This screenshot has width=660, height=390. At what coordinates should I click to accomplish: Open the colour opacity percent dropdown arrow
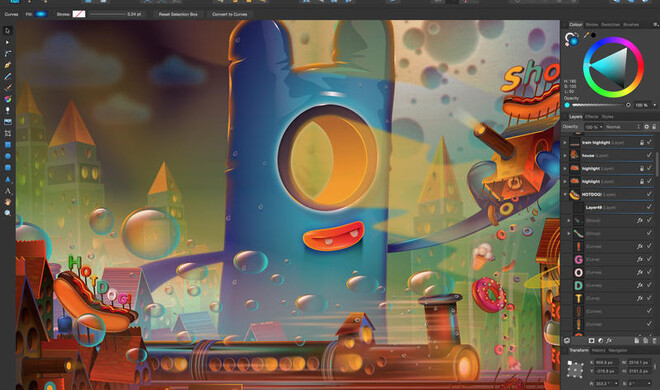pyautogui.click(x=655, y=105)
